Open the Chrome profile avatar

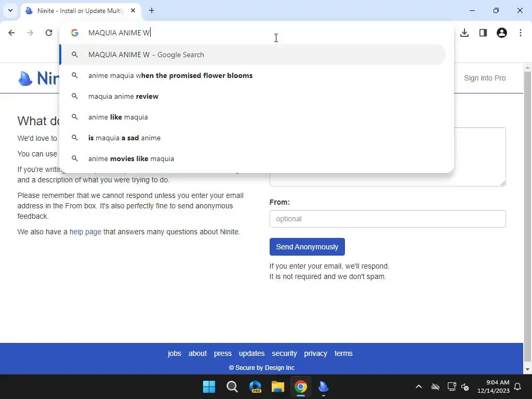coord(502,33)
